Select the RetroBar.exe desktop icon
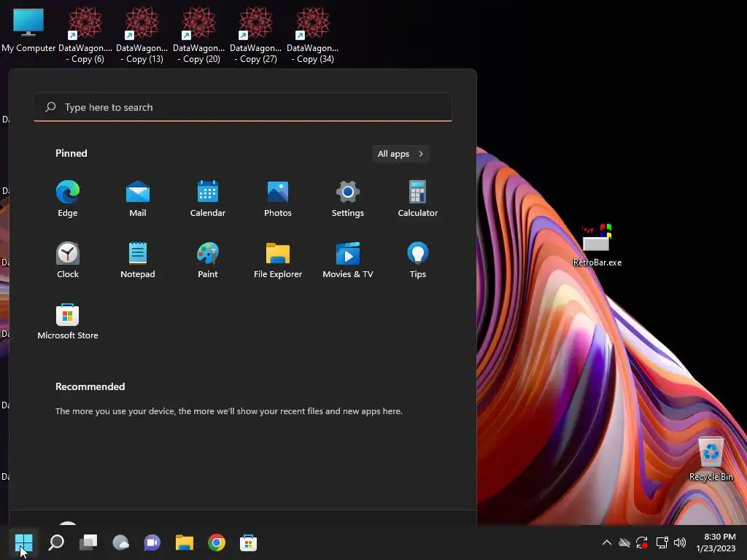 tap(597, 245)
